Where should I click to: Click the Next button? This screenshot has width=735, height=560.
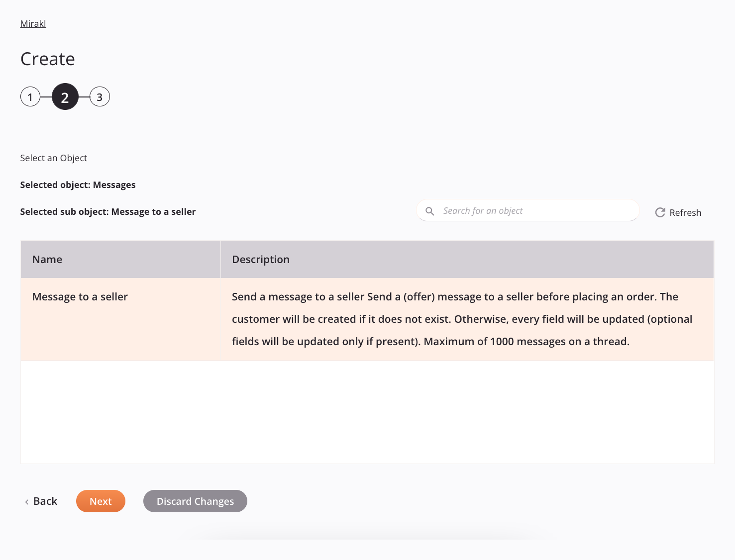[101, 501]
